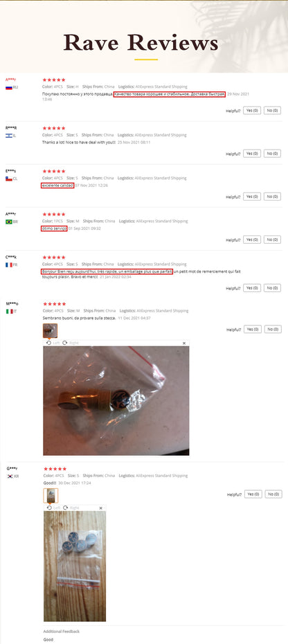288x644 pixels.
Task: Click the Brazil flag icon beside A***r
Action: pos(8,222)
